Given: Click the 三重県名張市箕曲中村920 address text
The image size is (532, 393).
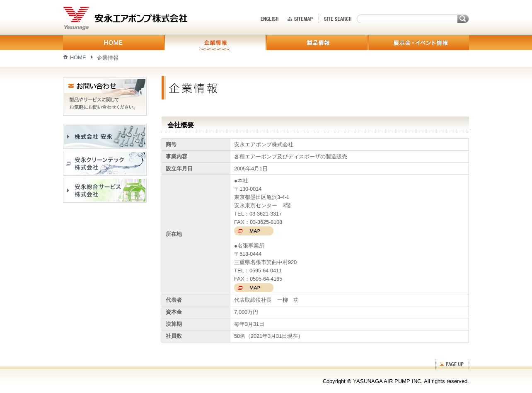Looking at the screenshot, I should [265, 262].
